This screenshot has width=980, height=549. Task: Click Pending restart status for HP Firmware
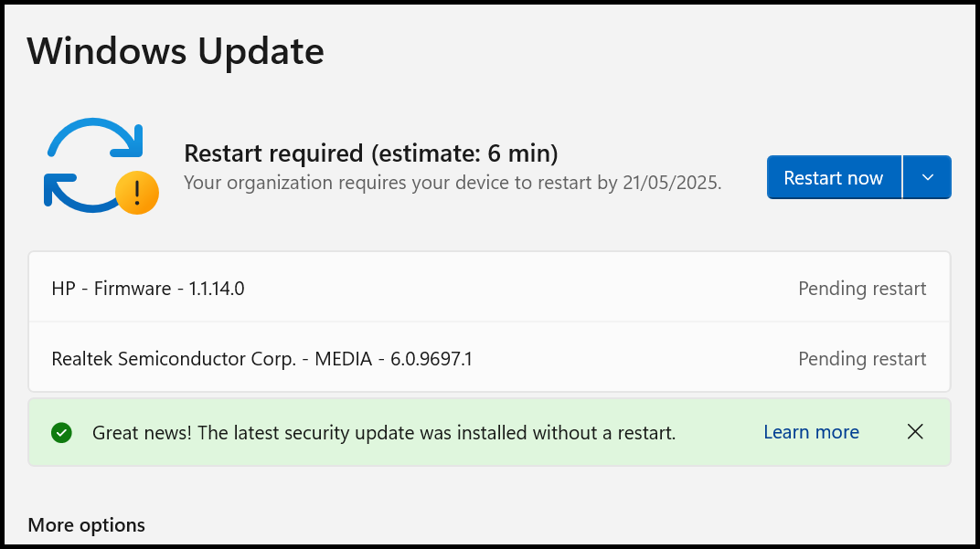point(862,288)
